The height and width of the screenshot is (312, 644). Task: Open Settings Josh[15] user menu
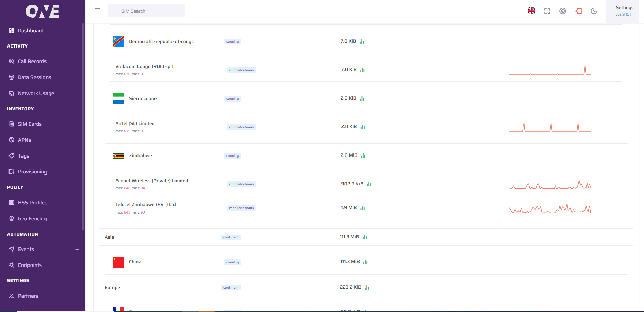coord(623,11)
